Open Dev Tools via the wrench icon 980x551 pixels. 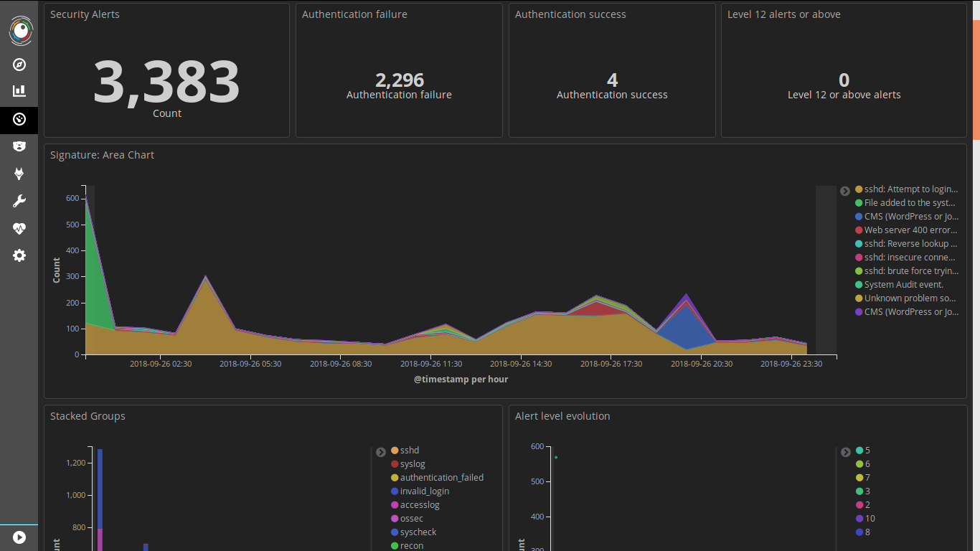(19, 201)
